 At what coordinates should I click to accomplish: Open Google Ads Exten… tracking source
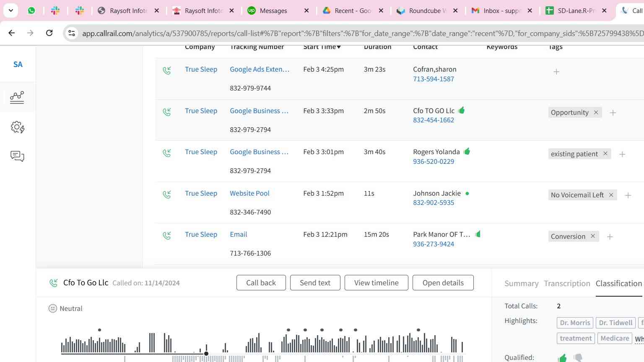(260, 70)
